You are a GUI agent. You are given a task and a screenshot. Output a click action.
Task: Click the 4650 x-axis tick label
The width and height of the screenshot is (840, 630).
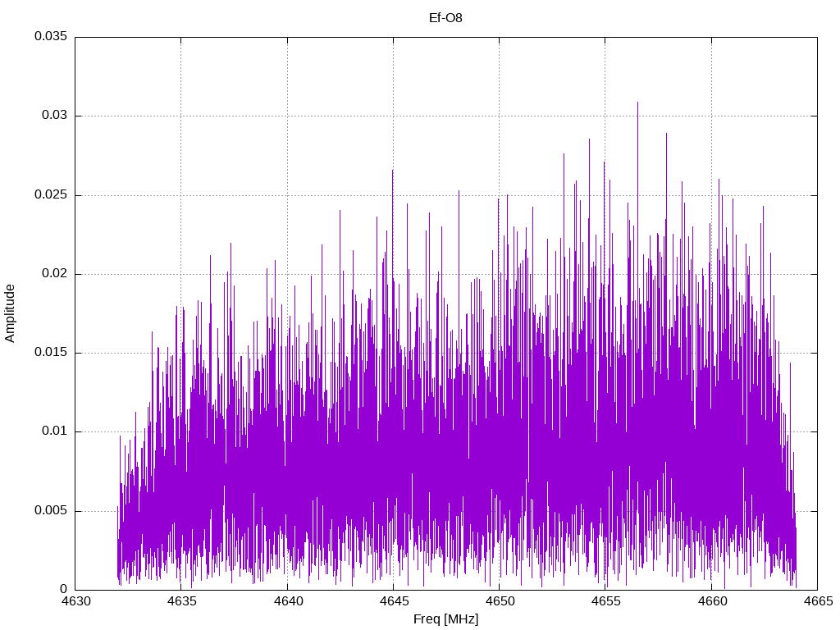pos(500,601)
